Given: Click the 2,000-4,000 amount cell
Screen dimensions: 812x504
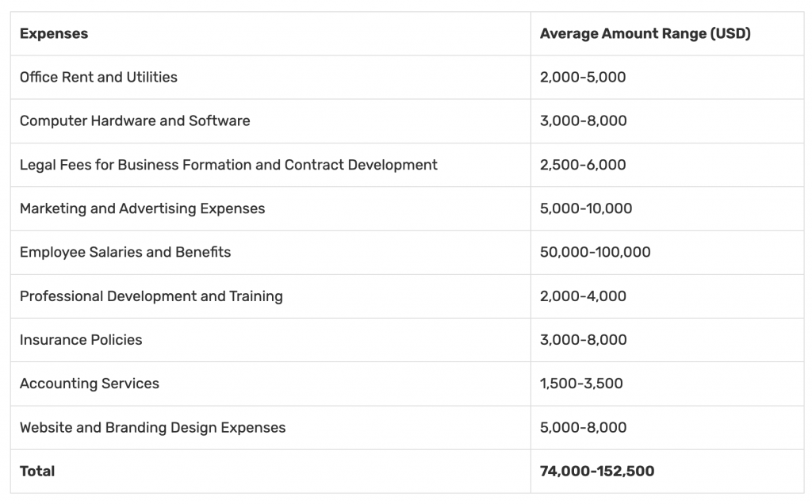Looking at the screenshot, I should coord(583,296).
